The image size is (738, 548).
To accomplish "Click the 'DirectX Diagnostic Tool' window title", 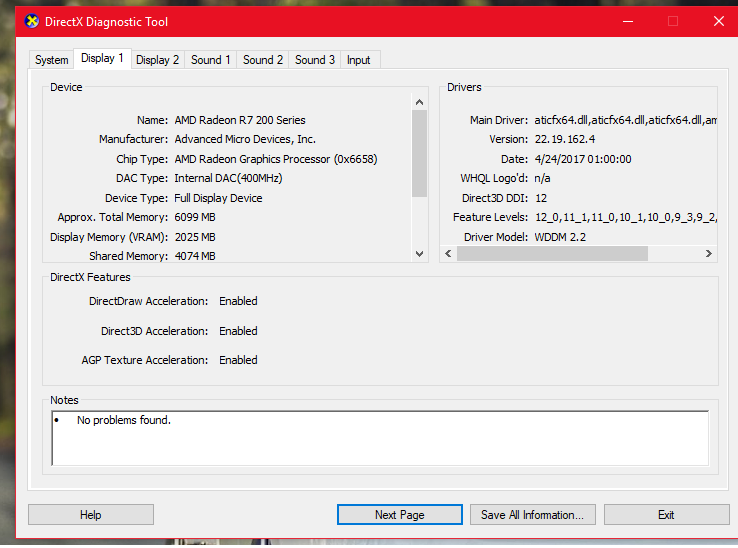I will [106, 22].
